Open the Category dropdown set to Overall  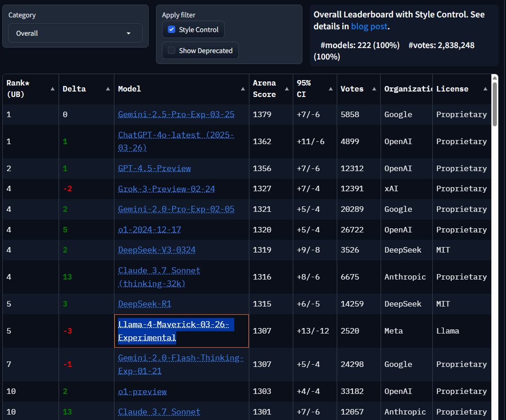pos(75,33)
